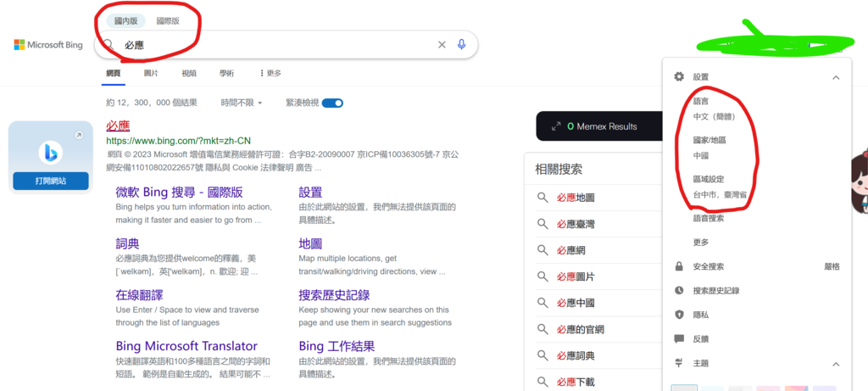This screenshot has width=868, height=391.
Task: Open the 地圖 sitelink
Action: tap(310, 243)
